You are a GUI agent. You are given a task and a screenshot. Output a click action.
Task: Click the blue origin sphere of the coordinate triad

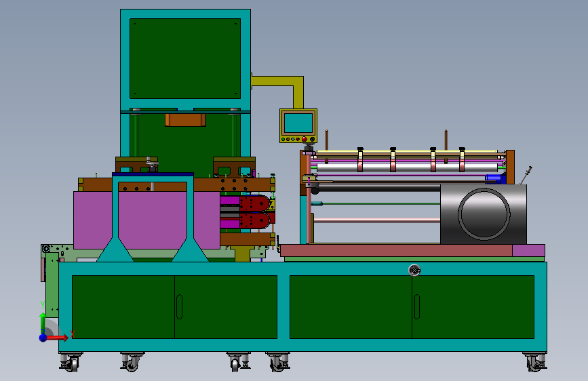pyautogui.click(x=43, y=338)
